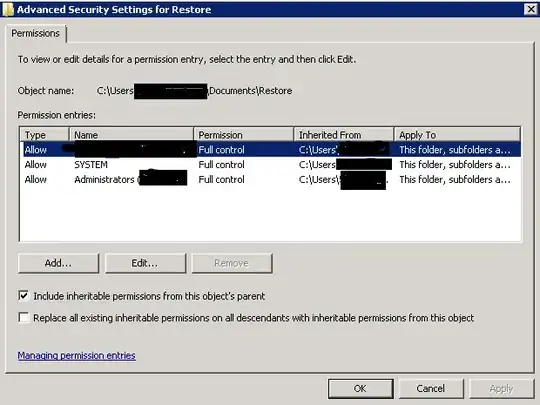This screenshot has width=540, height=405.
Task: Click Allow in the Administrators row
Action: (x=35, y=179)
